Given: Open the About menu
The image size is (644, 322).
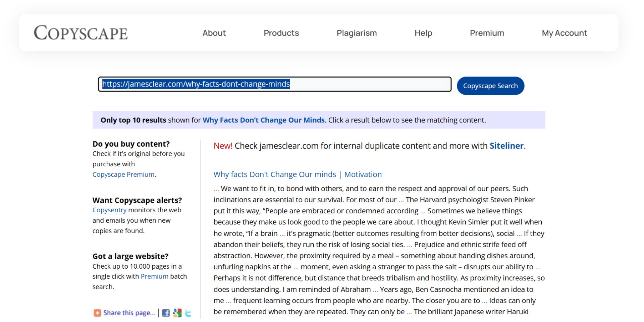Looking at the screenshot, I should click(214, 33).
